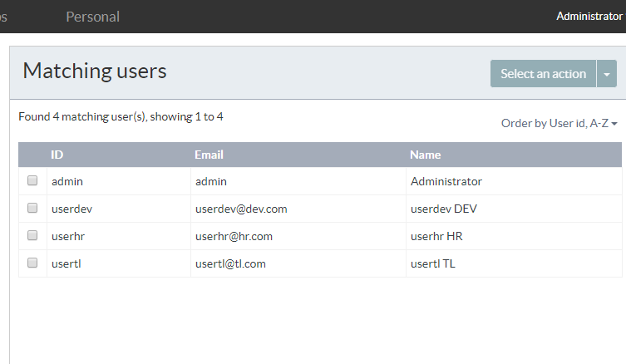Viewport: 626px width, 364px height.
Task: Click the usertl TL name cell
Action: [433, 263]
